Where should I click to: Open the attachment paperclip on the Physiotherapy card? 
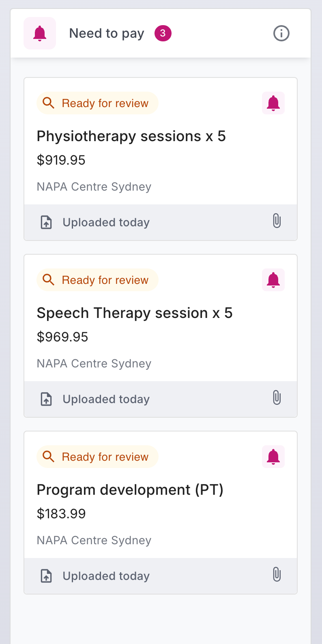tap(277, 221)
